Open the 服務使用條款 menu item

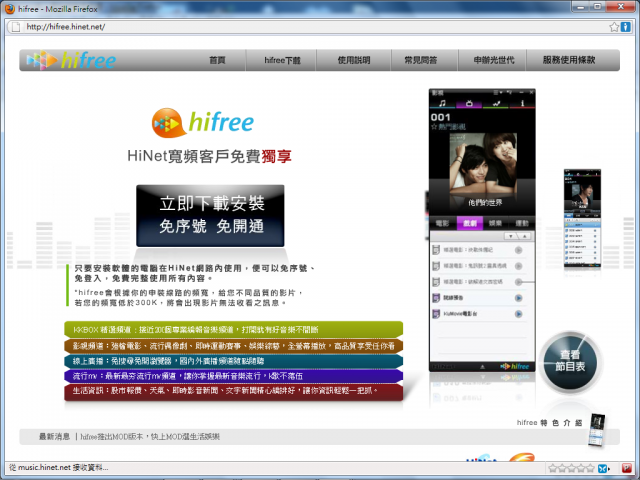(569, 60)
